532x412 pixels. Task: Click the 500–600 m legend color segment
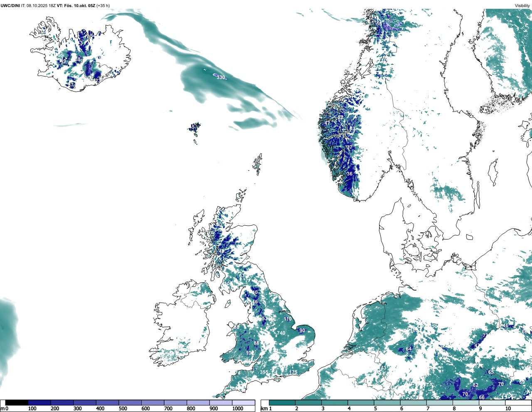click(130, 402)
